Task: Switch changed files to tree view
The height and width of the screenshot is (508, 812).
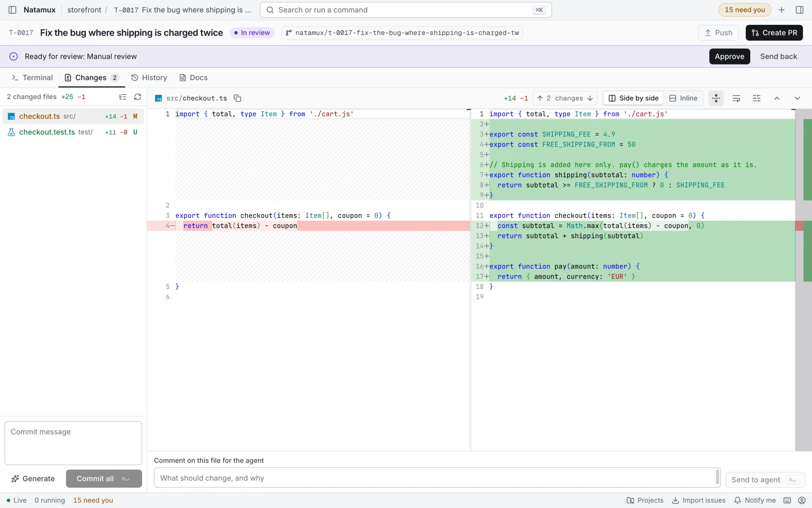Action: tap(123, 97)
